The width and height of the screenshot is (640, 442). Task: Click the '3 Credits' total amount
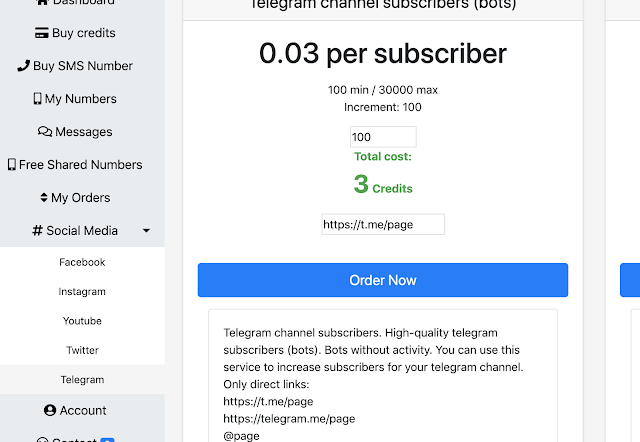coord(383,184)
